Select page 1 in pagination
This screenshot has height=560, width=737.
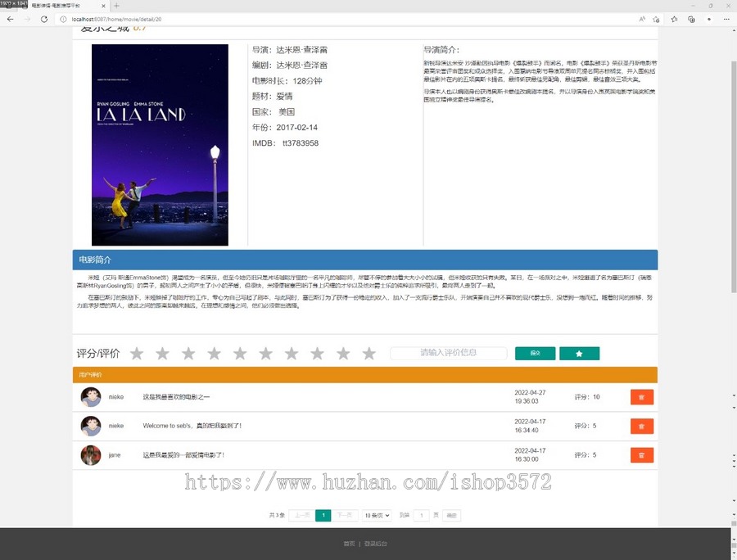pyautogui.click(x=323, y=515)
